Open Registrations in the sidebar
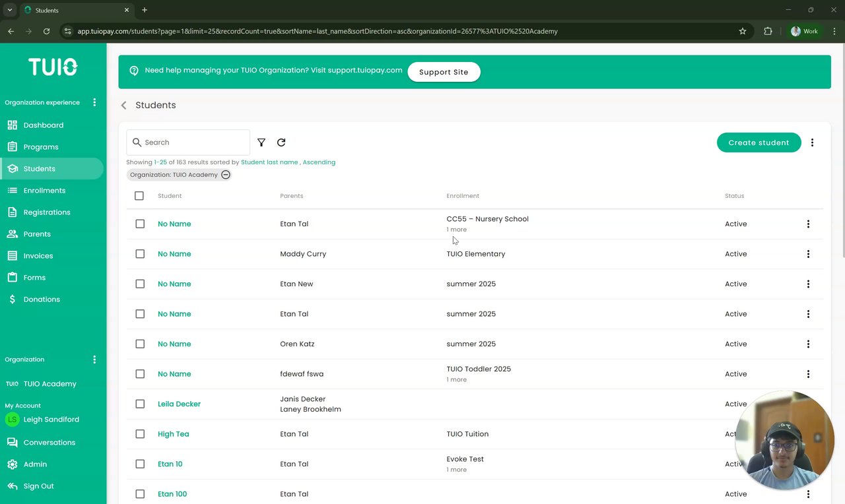This screenshot has width=845, height=504. pos(47,212)
